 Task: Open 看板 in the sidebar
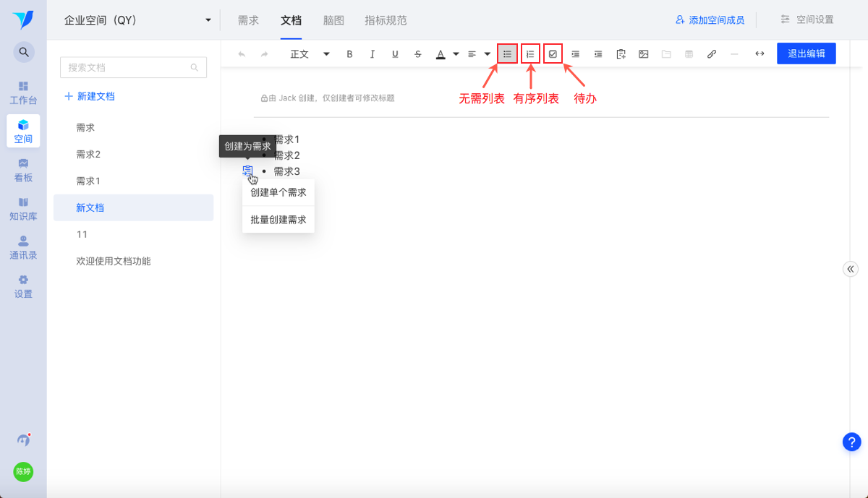[23, 171]
